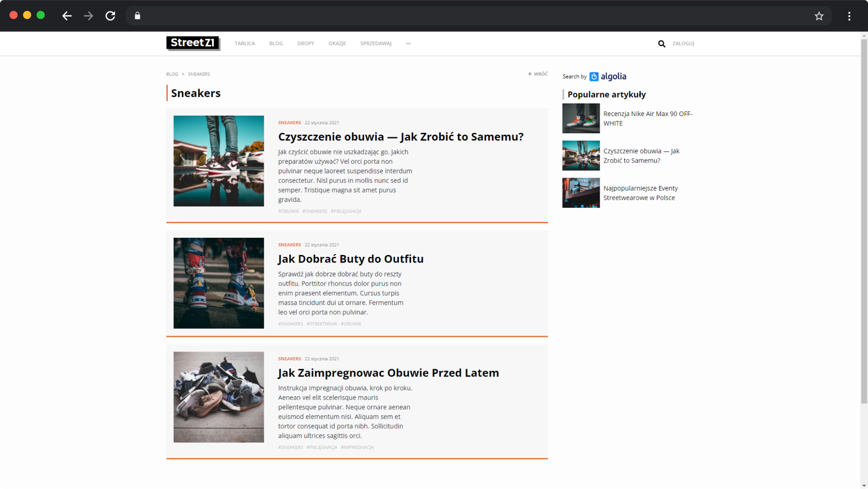Image resolution: width=868 pixels, height=489 pixels.
Task: Reload the page with refresh icon
Action: click(110, 16)
